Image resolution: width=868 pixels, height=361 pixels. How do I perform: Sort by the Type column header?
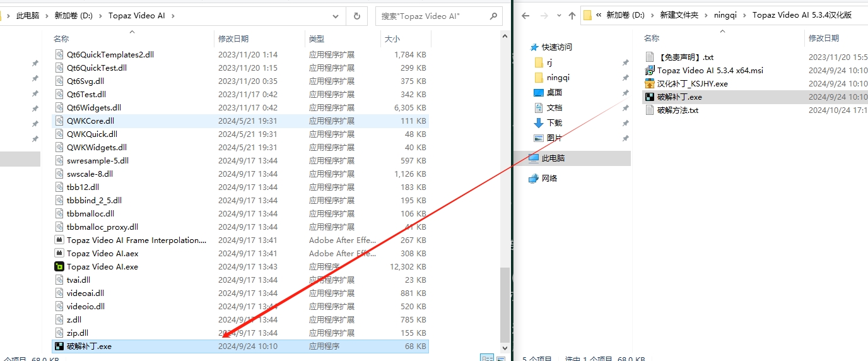coord(317,39)
